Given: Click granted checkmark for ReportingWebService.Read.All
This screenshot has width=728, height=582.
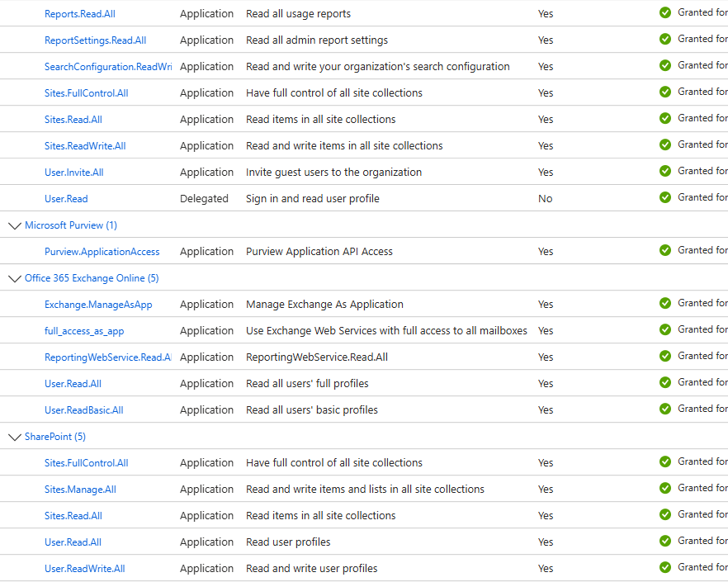Looking at the screenshot, I should click(665, 357).
